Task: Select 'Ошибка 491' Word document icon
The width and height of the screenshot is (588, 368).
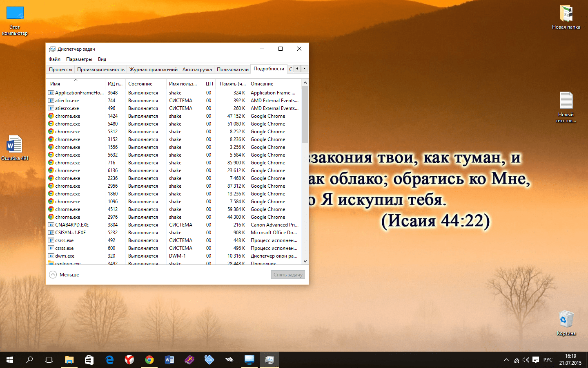Action: (15, 148)
